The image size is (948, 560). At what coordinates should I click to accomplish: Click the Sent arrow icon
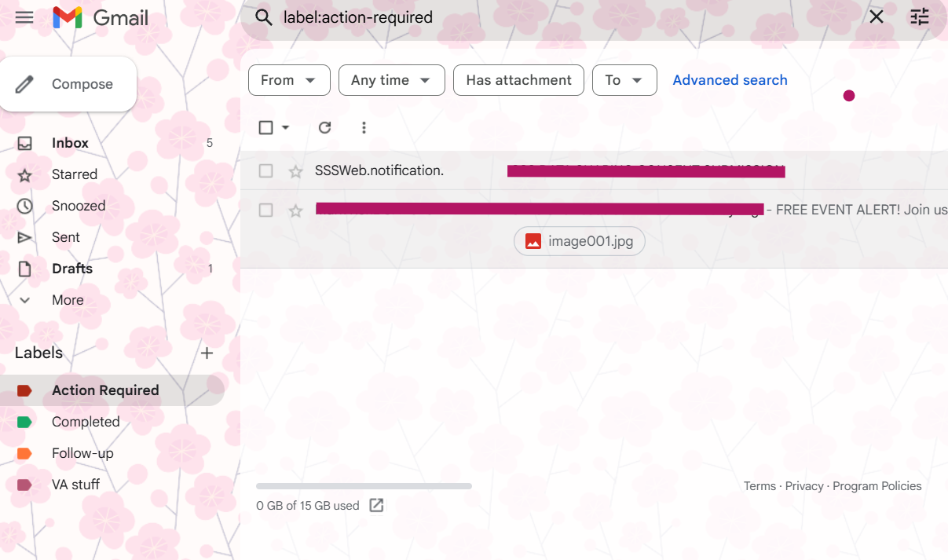tap(25, 237)
